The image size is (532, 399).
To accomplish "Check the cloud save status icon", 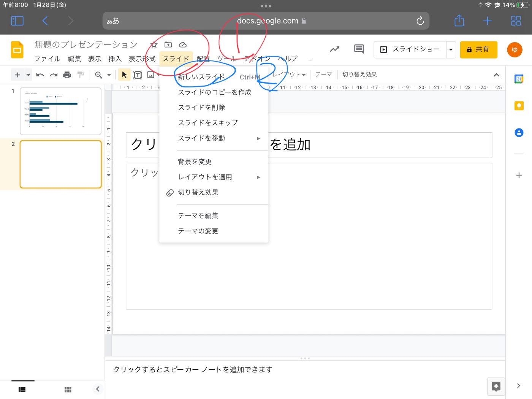I will tap(183, 45).
